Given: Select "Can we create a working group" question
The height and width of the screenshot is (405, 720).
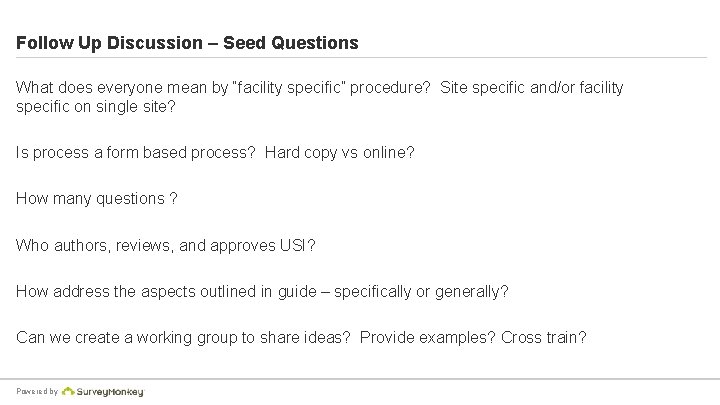Looking at the screenshot, I should [x=180, y=337].
